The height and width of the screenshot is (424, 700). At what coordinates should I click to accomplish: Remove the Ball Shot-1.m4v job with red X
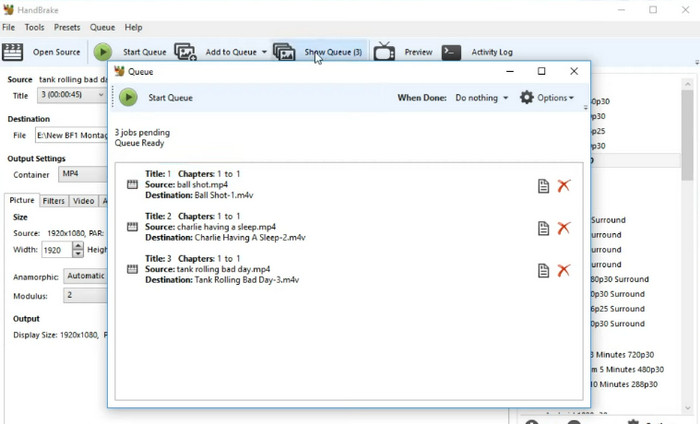click(564, 186)
